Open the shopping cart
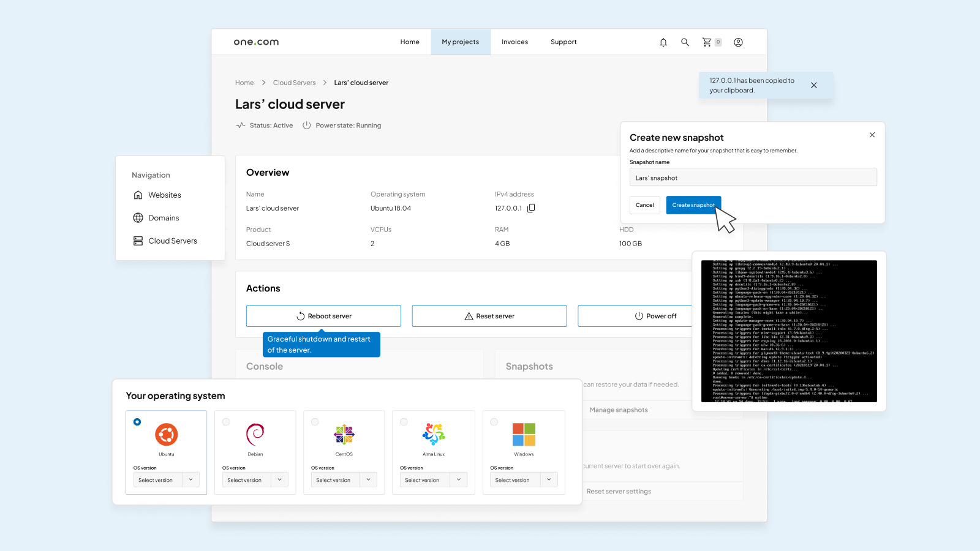980x551 pixels. coord(707,42)
